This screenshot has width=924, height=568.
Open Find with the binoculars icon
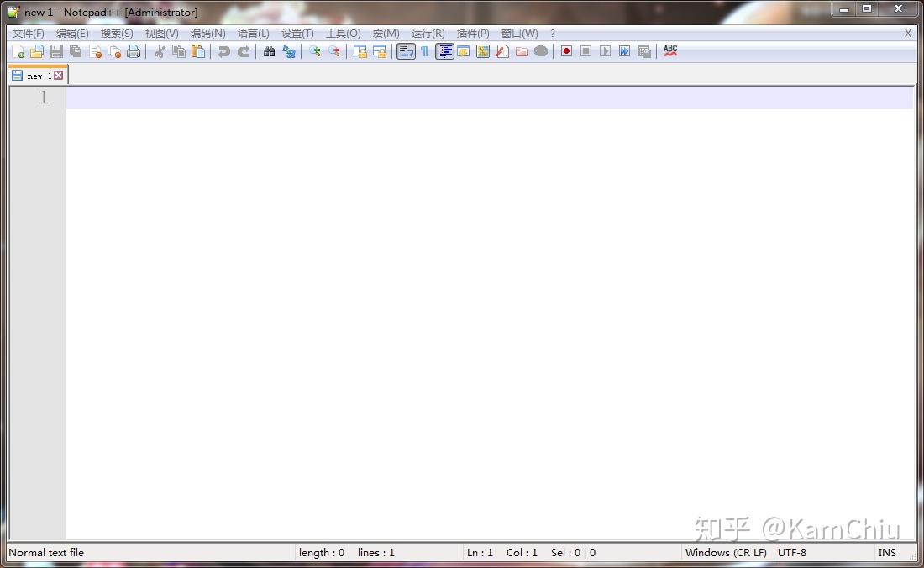(270, 51)
